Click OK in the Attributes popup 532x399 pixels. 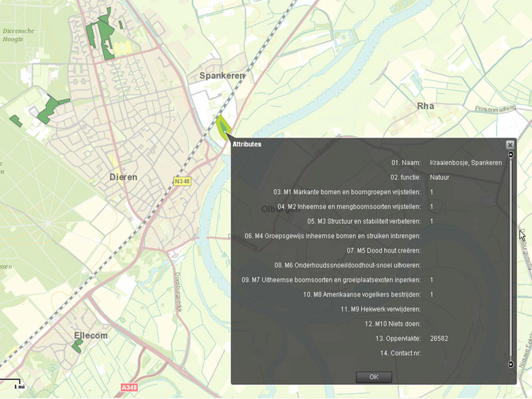tap(374, 377)
